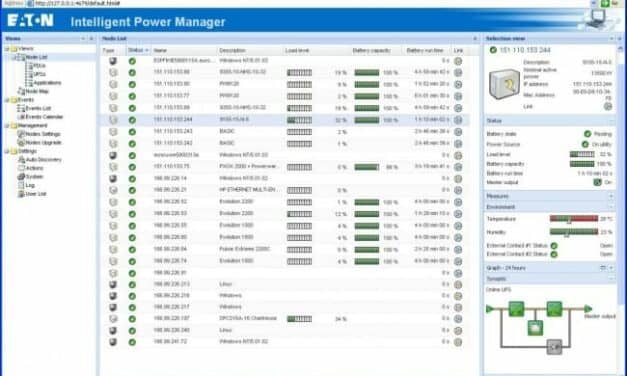Collapse the Synoptic section
The height and width of the screenshot is (376, 627).
tap(611, 278)
